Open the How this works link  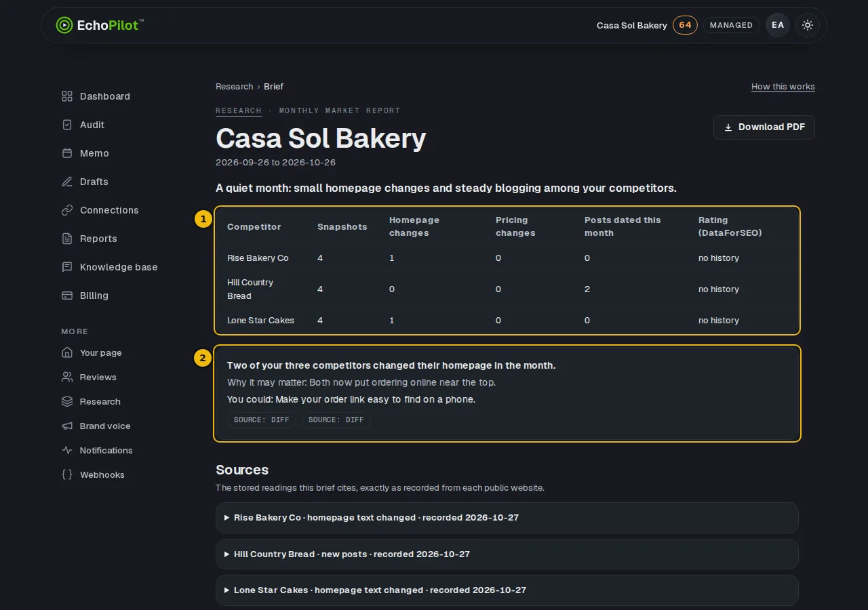point(783,87)
